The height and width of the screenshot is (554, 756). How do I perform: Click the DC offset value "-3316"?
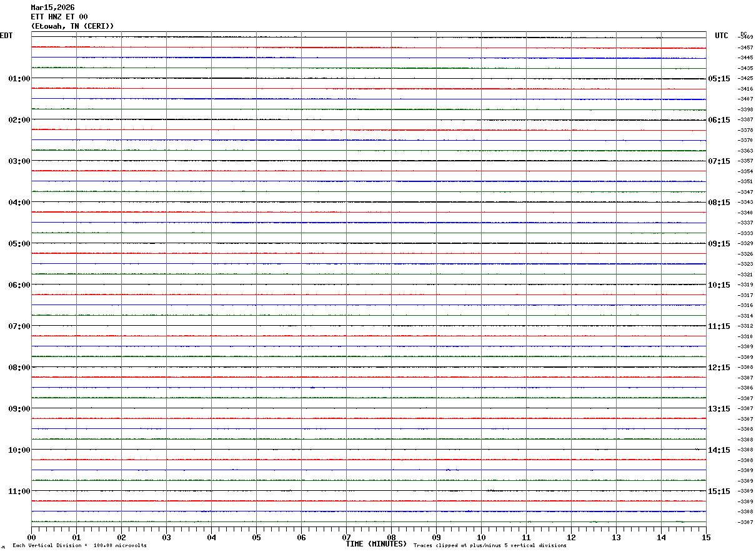coord(745,306)
